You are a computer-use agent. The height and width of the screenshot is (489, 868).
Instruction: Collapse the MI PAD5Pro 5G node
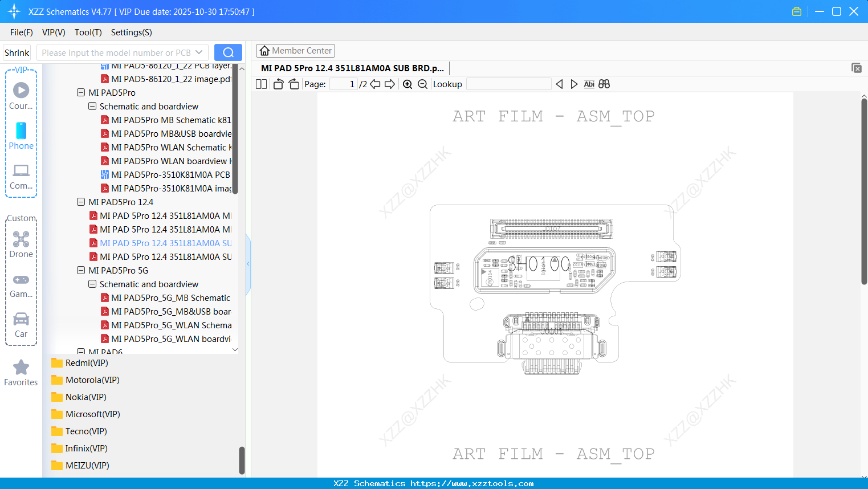click(81, 270)
